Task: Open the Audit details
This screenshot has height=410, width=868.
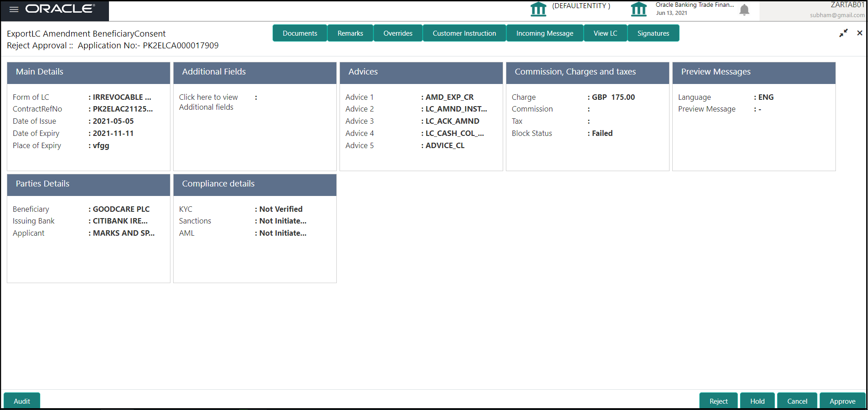Action: (x=21, y=401)
